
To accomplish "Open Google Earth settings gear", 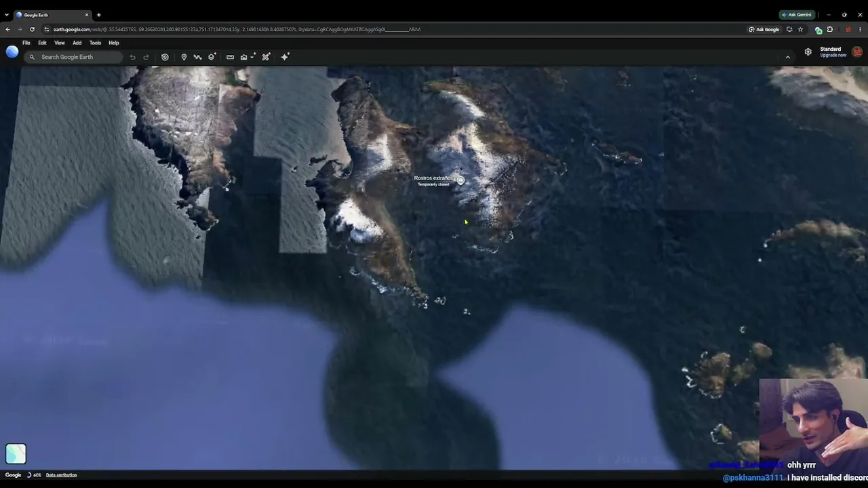I will (808, 52).
